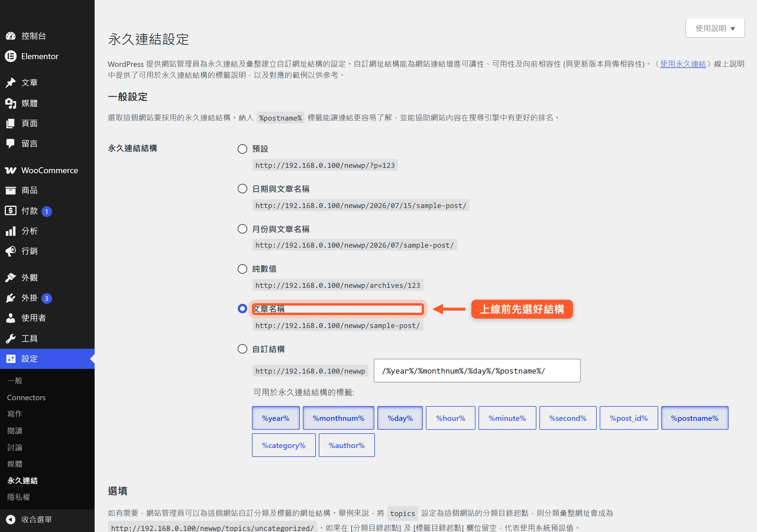Expand the 使用說明 help dropdown
This screenshot has height=532, width=757.
(715, 28)
